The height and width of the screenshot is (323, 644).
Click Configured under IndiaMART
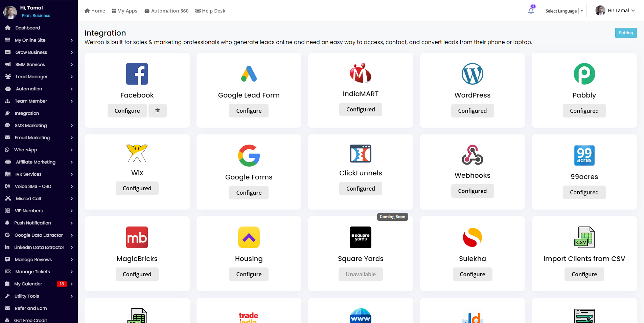click(x=361, y=109)
